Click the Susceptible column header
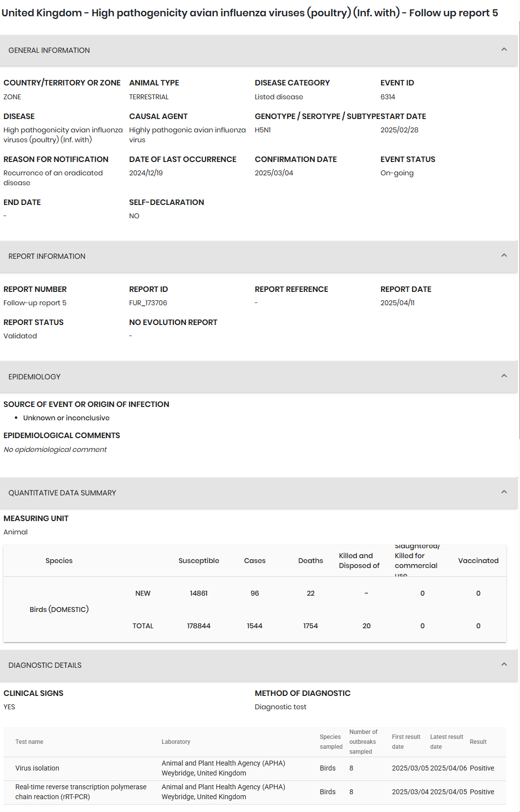The image size is (520, 812). click(x=199, y=561)
